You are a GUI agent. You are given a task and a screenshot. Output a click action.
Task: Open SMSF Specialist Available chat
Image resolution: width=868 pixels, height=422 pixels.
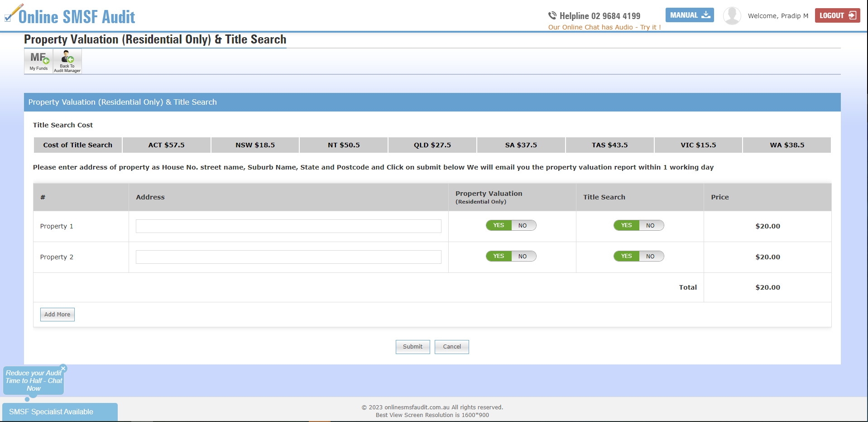pos(59,412)
